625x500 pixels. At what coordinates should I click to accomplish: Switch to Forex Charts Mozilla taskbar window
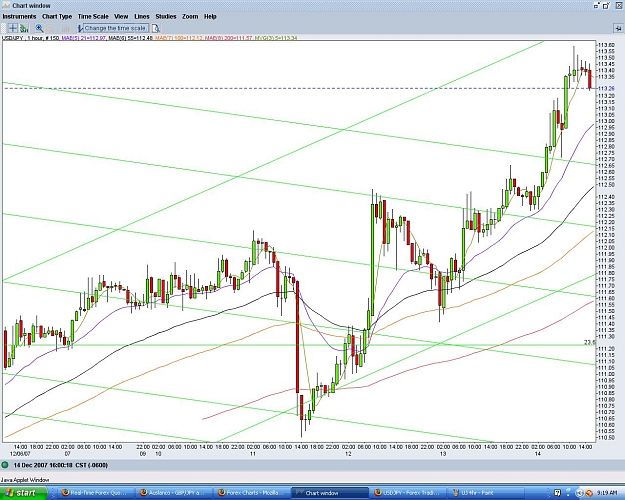point(253,493)
